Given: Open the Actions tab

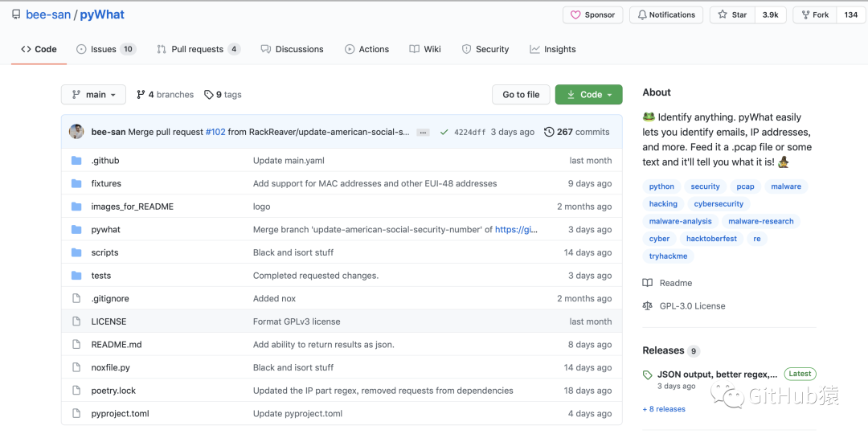Looking at the screenshot, I should click(x=367, y=49).
